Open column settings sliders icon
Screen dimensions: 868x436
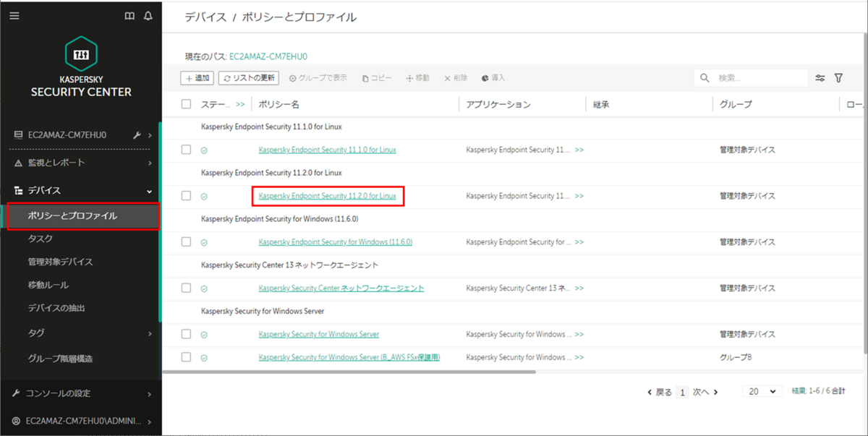click(x=820, y=78)
